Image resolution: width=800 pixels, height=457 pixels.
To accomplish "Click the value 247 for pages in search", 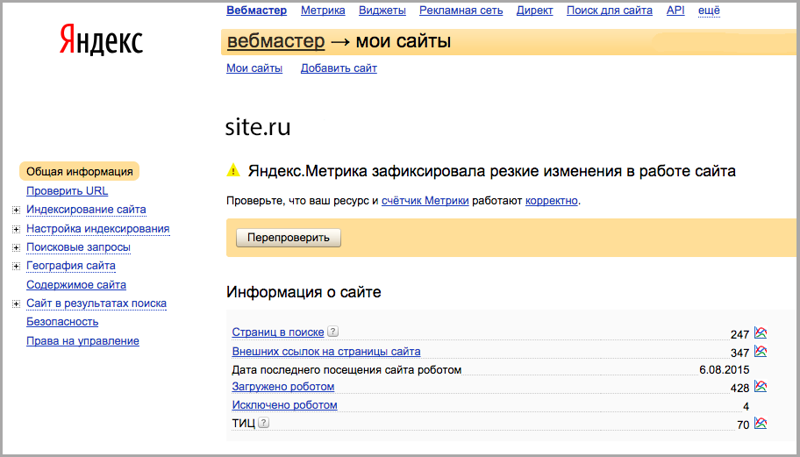I will tap(739, 335).
